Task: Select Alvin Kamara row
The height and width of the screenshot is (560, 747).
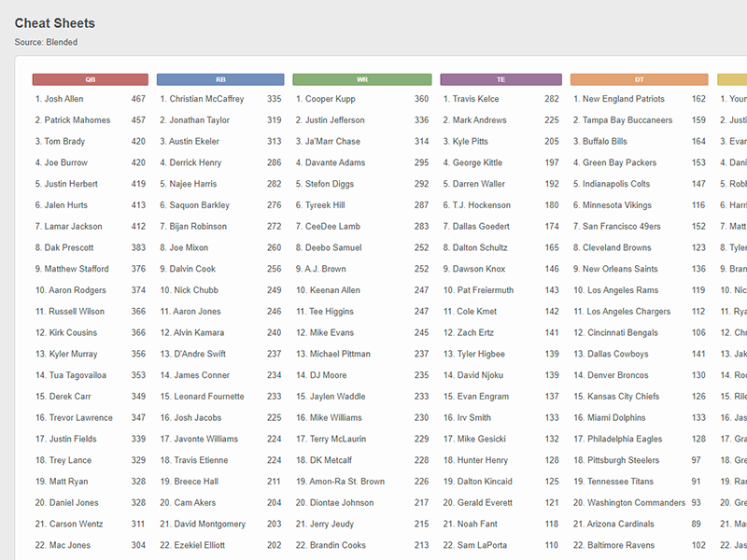Action: [220, 332]
